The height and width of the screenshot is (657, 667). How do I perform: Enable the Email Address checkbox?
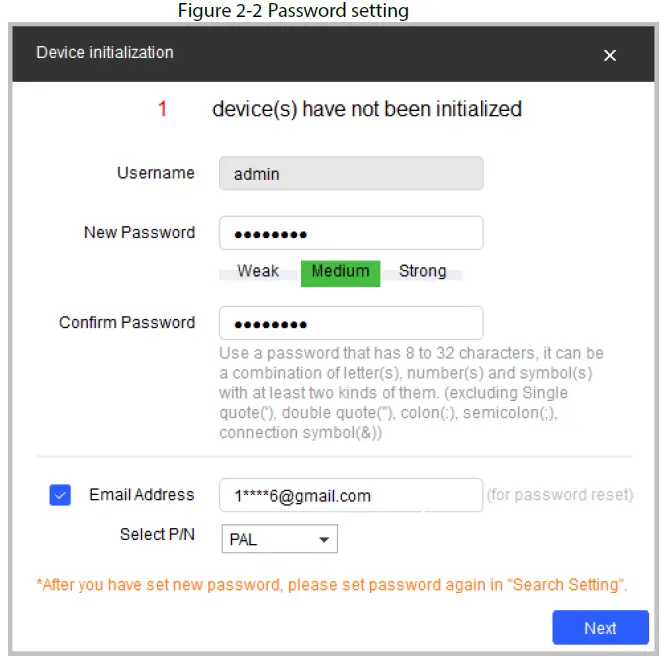click(60, 495)
